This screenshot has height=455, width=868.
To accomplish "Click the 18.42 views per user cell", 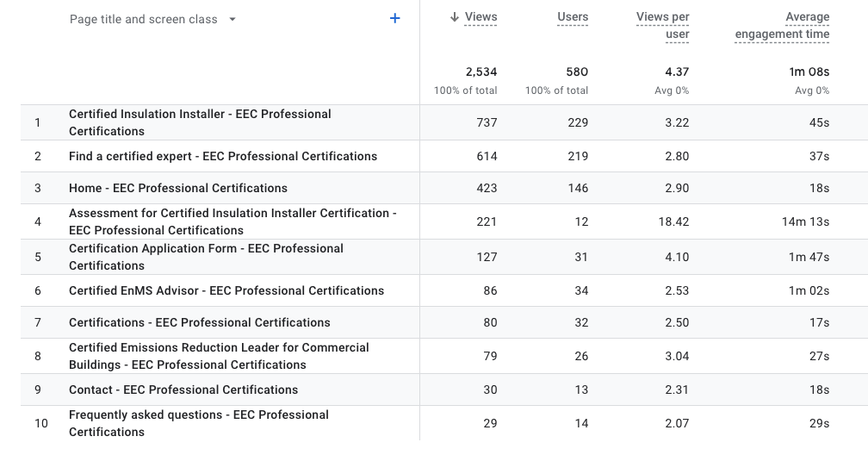I will [673, 221].
